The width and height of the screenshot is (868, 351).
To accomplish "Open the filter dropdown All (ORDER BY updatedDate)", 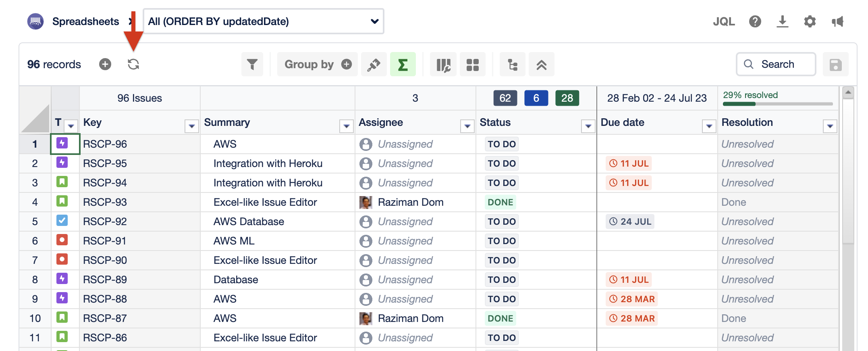I will point(263,21).
